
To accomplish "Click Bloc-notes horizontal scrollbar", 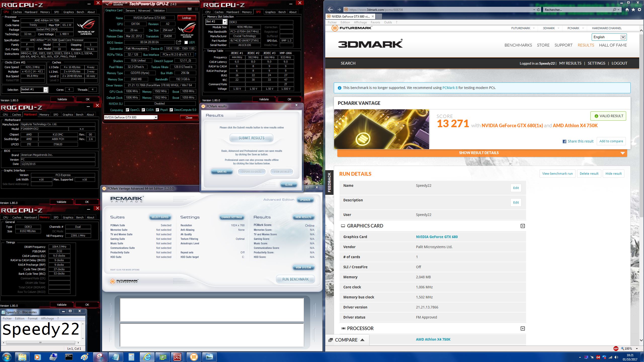I will click(x=40, y=343).
